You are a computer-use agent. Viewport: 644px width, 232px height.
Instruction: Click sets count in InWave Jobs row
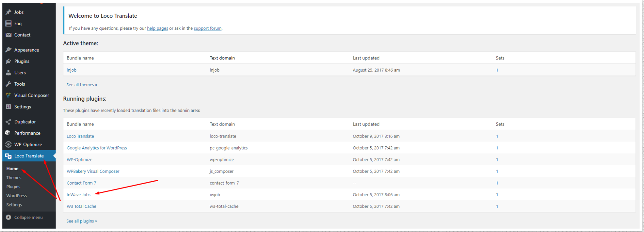click(497, 194)
